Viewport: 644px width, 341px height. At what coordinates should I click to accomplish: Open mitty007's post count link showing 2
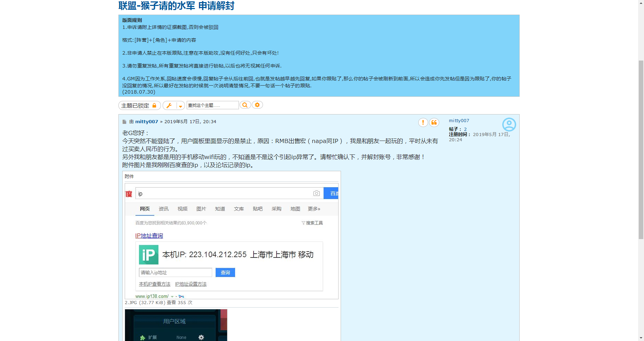pos(465,129)
